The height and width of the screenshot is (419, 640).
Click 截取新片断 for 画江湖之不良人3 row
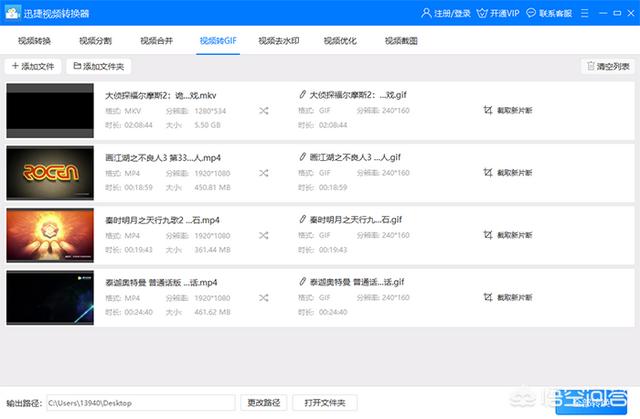click(508, 173)
